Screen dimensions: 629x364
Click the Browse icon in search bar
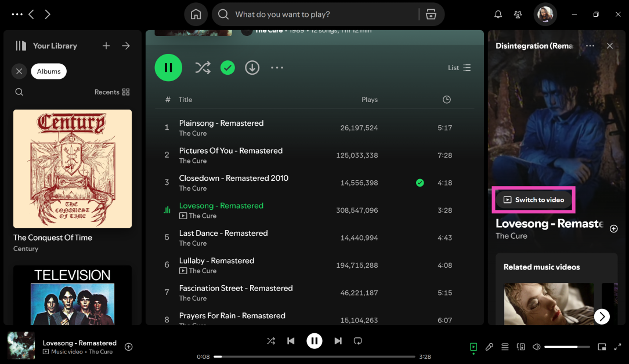431,14
